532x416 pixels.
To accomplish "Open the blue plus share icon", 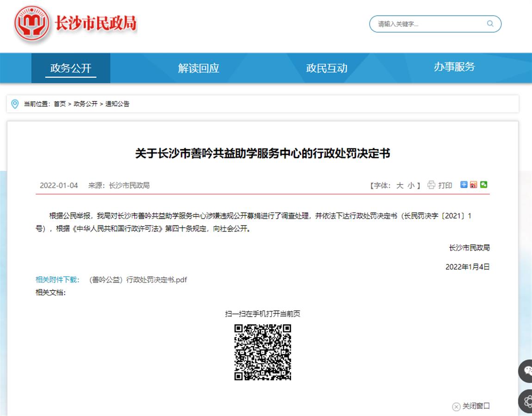I will pyautogui.click(x=464, y=184).
